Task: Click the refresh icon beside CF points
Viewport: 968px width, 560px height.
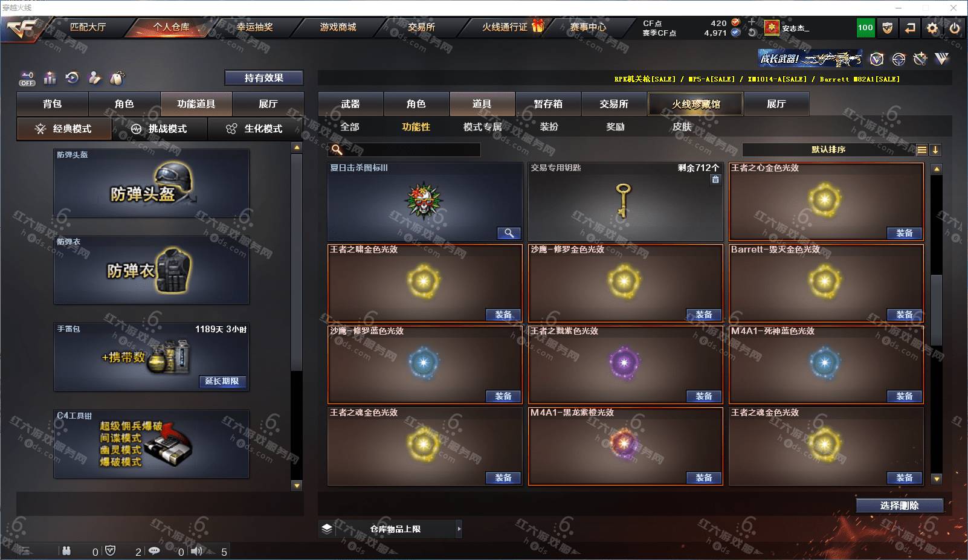Action: [x=752, y=33]
